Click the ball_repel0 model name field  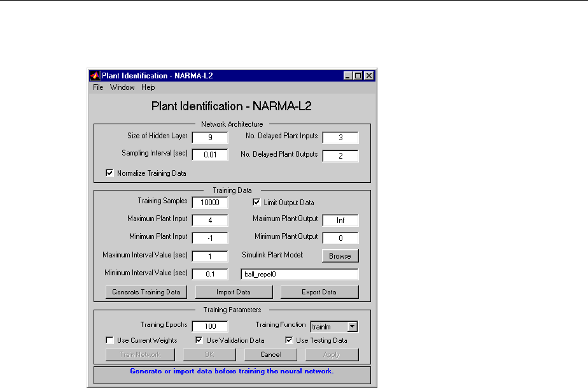[x=300, y=274]
